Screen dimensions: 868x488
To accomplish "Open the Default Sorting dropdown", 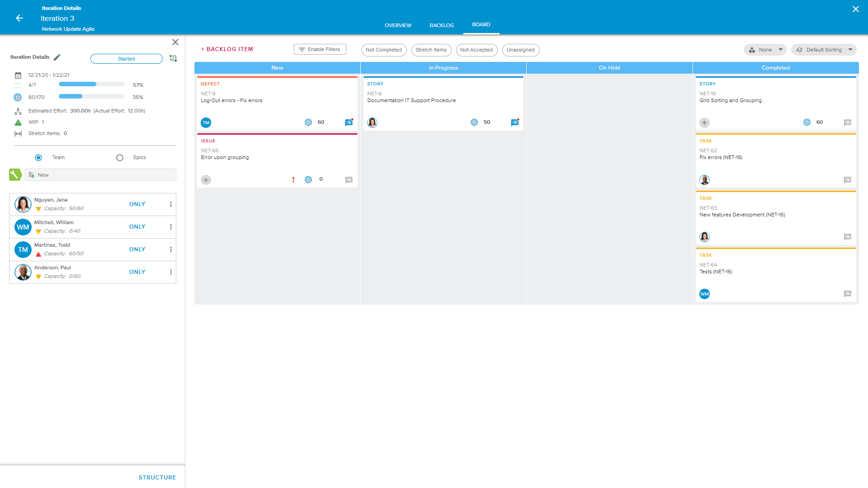I will [x=824, y=50].
